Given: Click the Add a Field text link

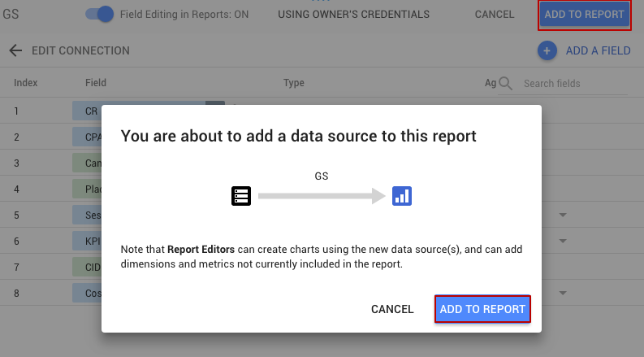Looking at the screenshot, I should 598,50.
